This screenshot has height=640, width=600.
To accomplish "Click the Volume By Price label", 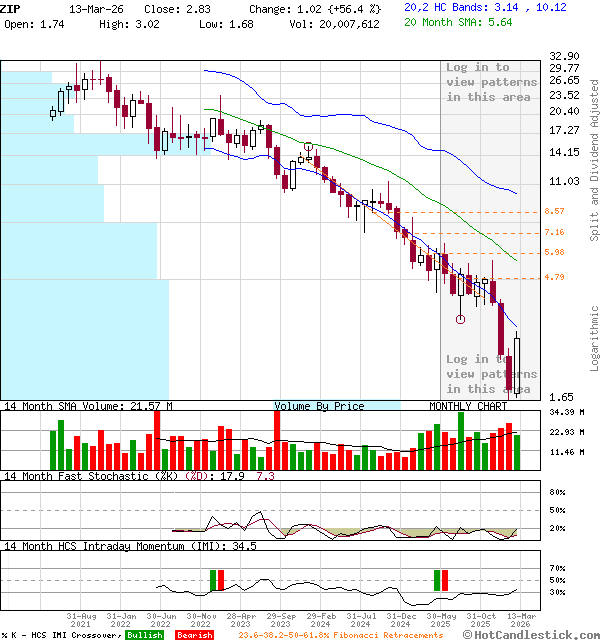I will 319,406.
